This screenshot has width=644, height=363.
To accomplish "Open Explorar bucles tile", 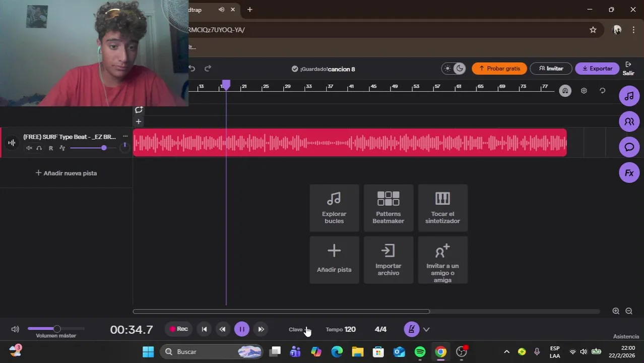I will 334,208.
